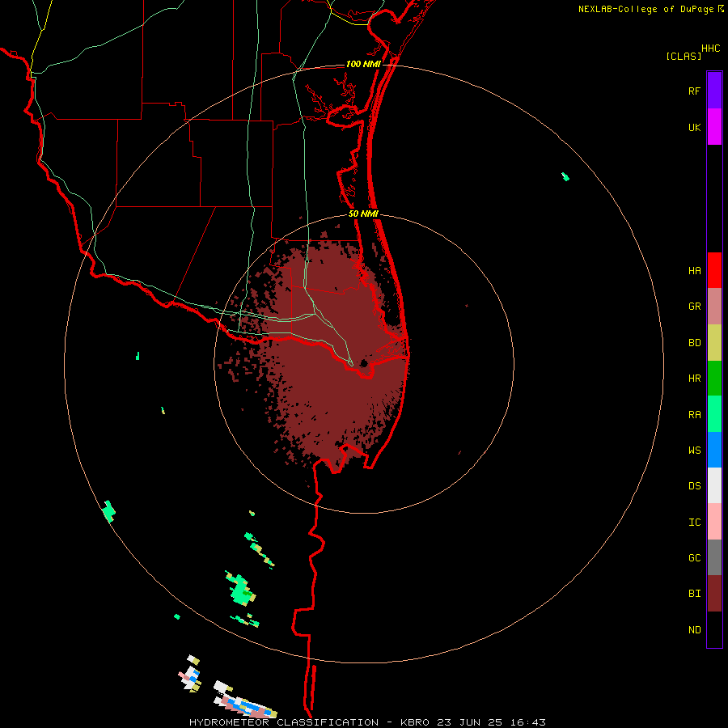This screenshot has height=728, width=728.
Task: Click the HHC product label
Action: (710, 49)
